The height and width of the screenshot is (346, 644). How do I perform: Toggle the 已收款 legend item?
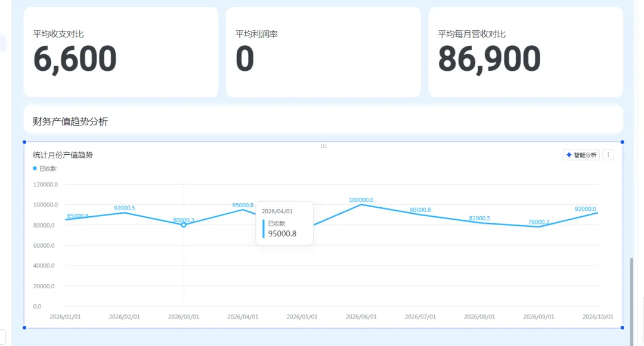[x=45, y=169]
